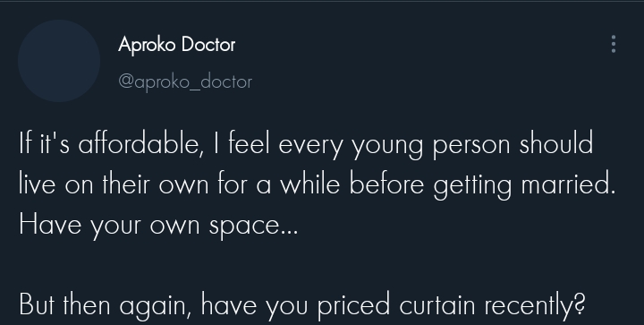Click the word "Aproko" in the display name
The image size is (644, 325).
pyautogui.click(x=147, y=45)
